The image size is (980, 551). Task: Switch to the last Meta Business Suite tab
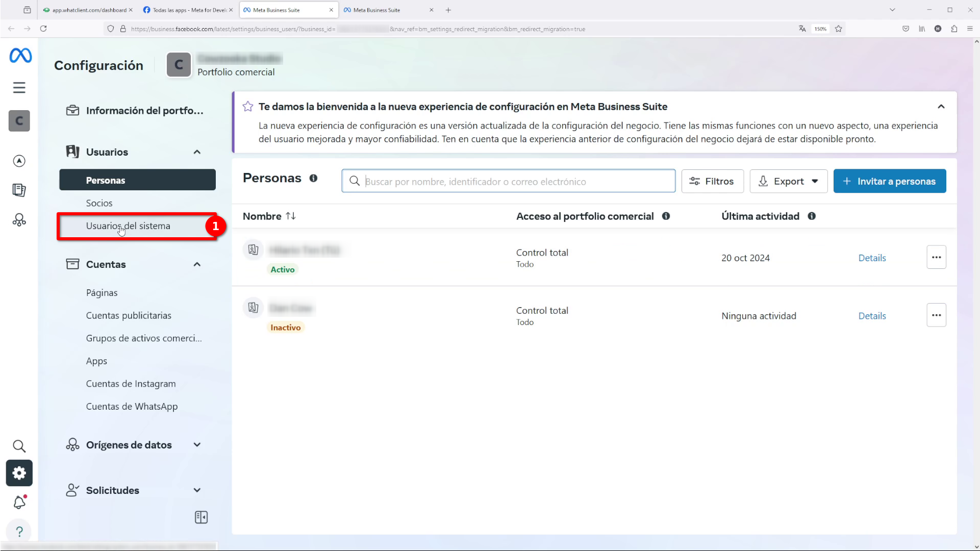coord(389,10)
